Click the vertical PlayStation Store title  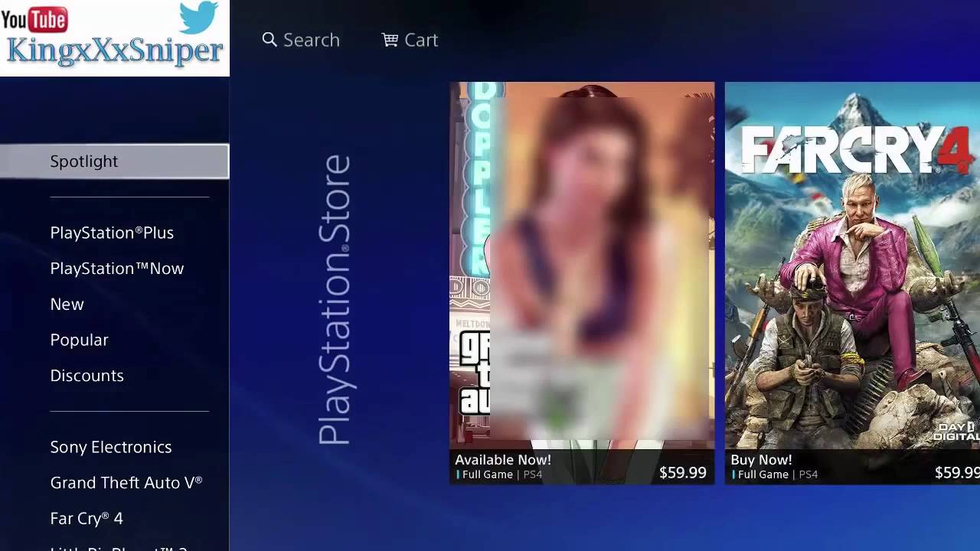coord(335,299)
